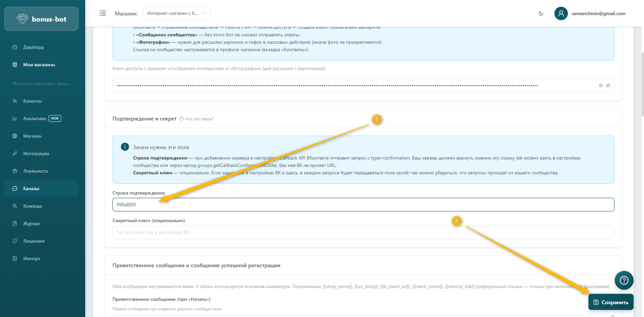Viewport: 644px width, 317px height.
Task: Click the 'Что это такое?' help link
Action: (199, 119)
